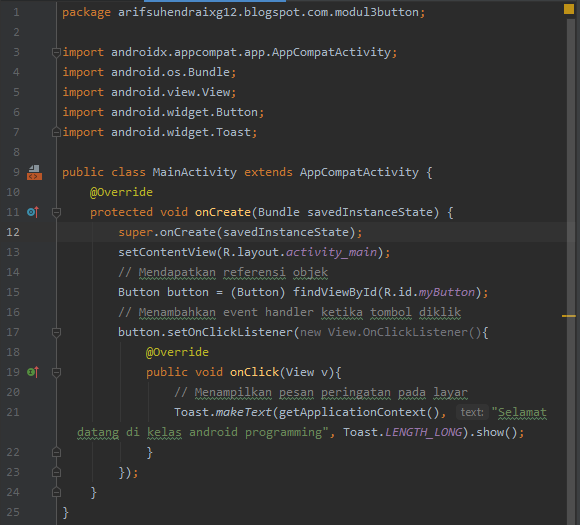
Task: Click 'getApplicationContext()' on line 21
Action: [x=359, y=412]
